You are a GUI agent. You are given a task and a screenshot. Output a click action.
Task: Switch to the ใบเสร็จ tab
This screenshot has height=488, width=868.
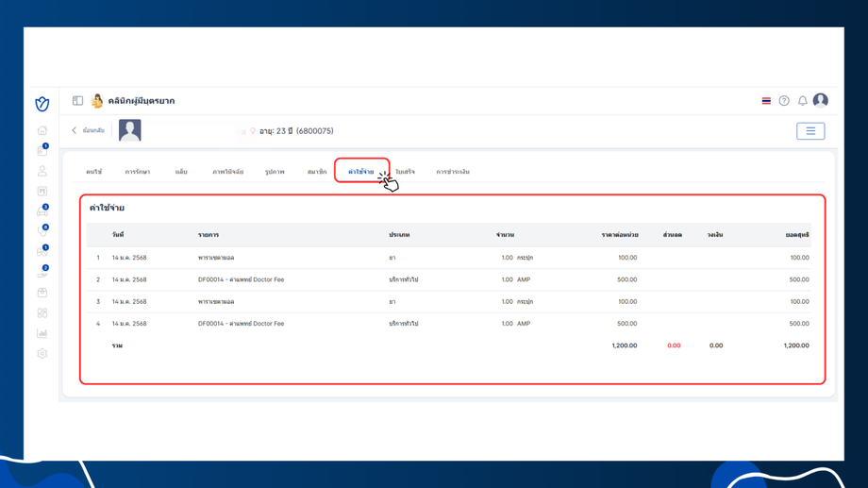pos(405,172)
